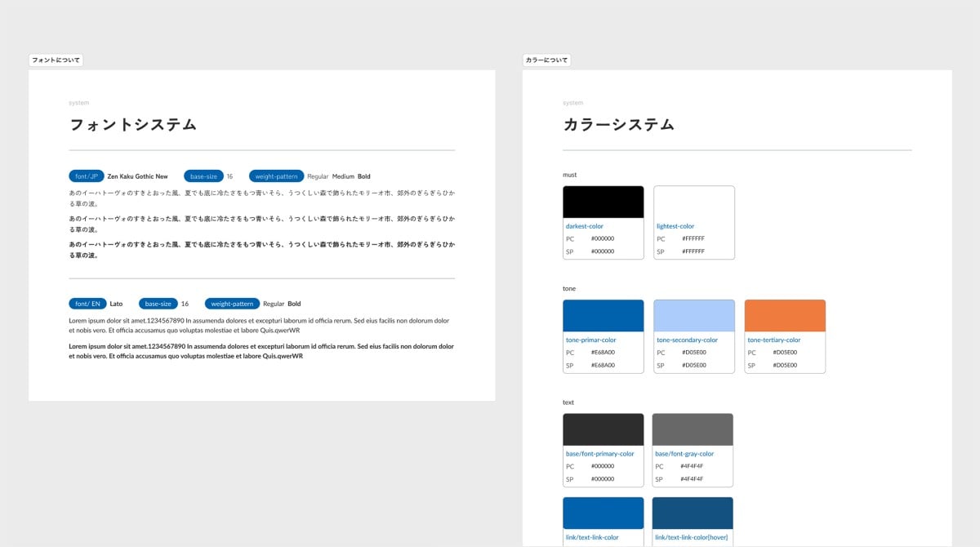This screenshot has height=547, width=980.
Task: Select weight-pattern pill in the Lato row
Action: pyautogui.click(x=232, y=304)
